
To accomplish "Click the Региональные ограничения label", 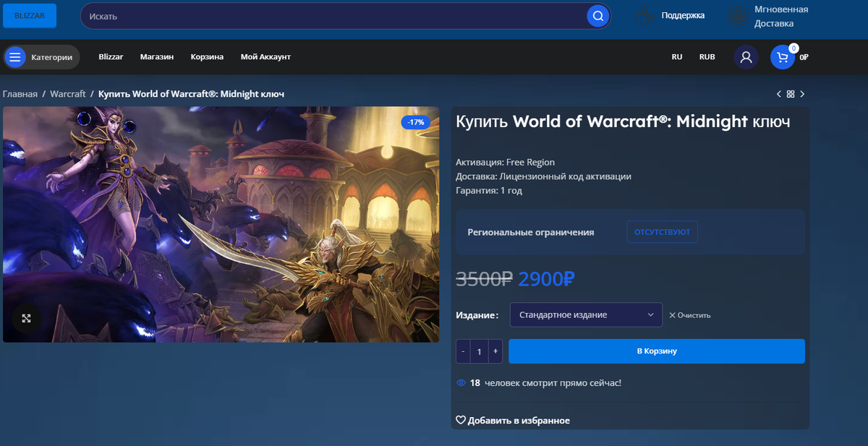I will tap(531, 232).
